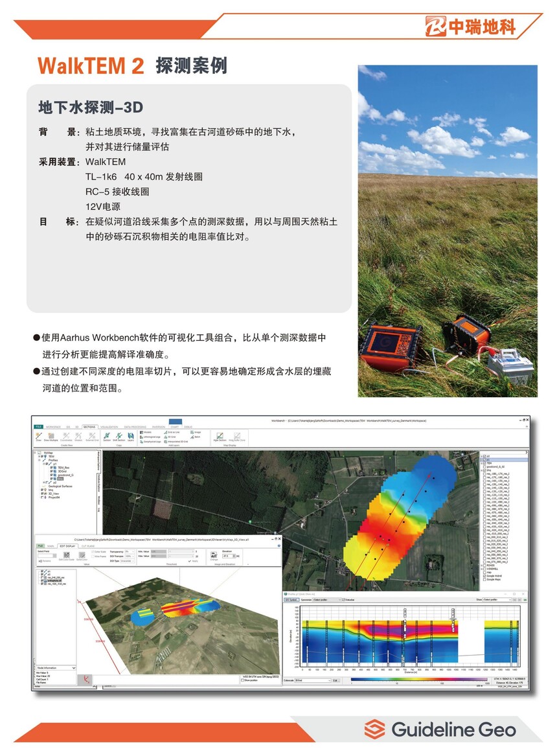Open the Show select-profile dropdown
Screen dimensions: 557x756
coord(497,600)
